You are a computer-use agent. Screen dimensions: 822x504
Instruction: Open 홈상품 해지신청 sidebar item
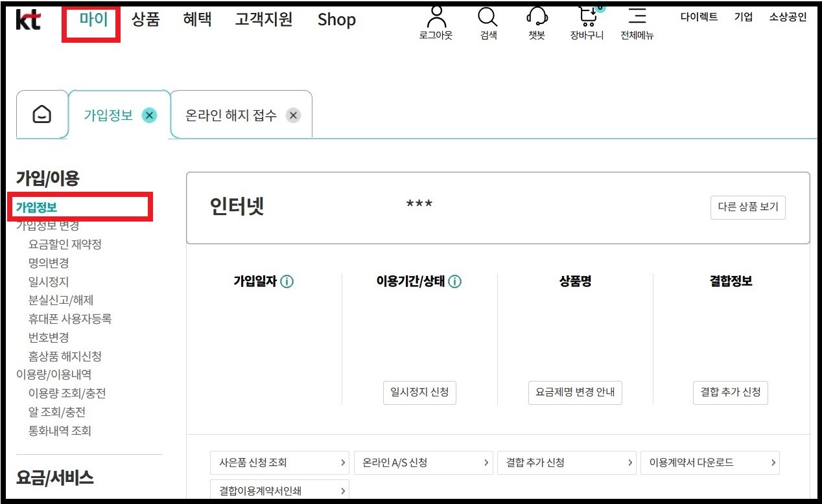tap(65, 356)
